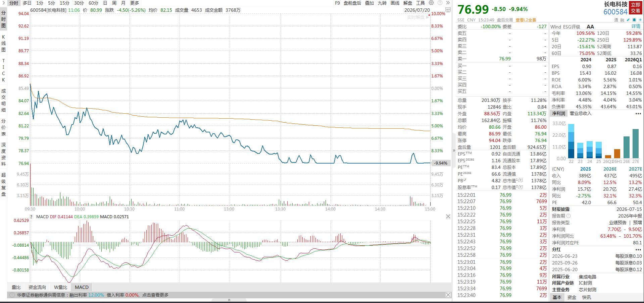Screen dimensions: 644x303
Task: Open chart settings gear icon
Action: (431, 3)
